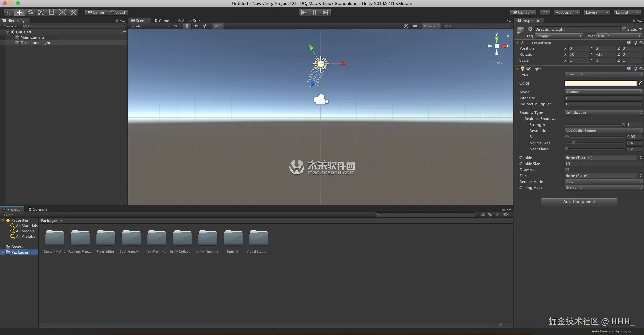The image size is (644, 335).
Task: Switch to the Project tab
Action: tap(11, 209)
